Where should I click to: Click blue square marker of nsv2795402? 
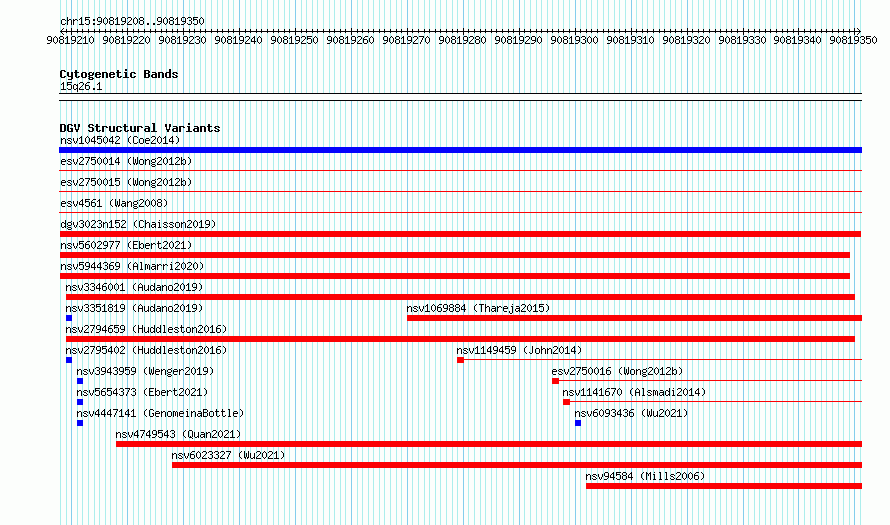[x=69, y=360]
